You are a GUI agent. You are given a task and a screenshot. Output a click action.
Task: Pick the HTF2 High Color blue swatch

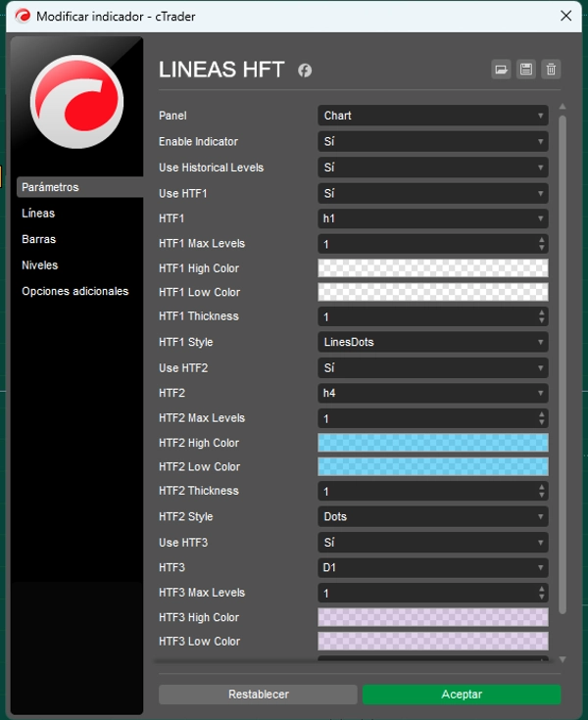click(x=433, y=443)
